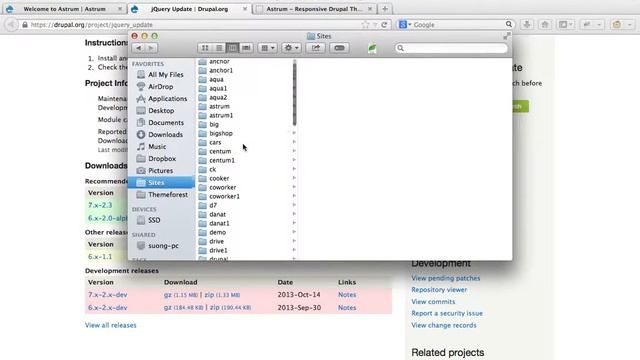
Task: Click the Finder column scrollbar
Action: tap(294, 93)
